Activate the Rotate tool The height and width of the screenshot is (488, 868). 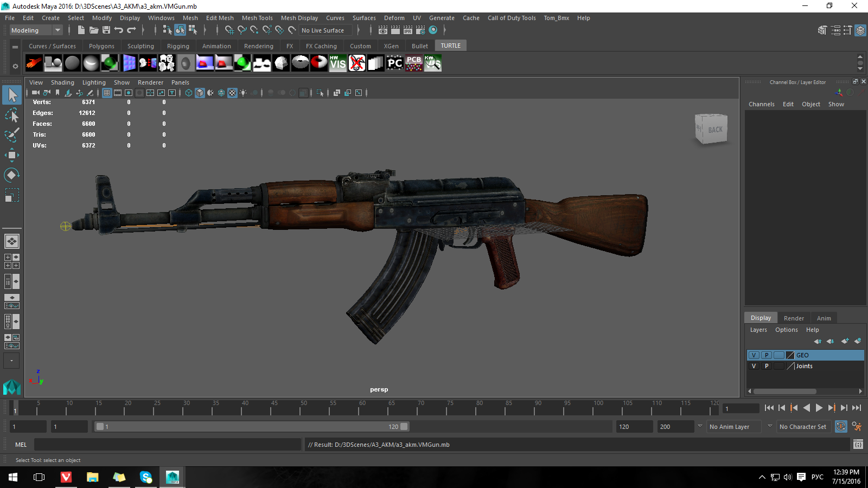(x=12, y=175)
